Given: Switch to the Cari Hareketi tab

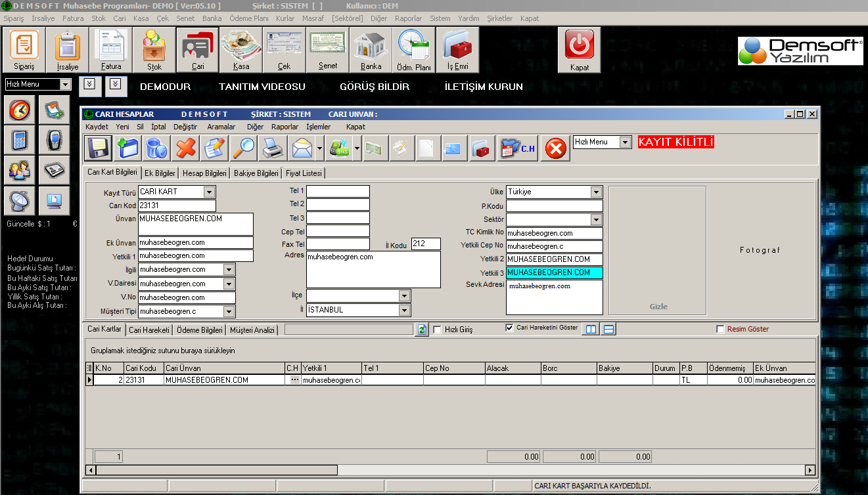Looking at the screenshot, I should (149, 330).
